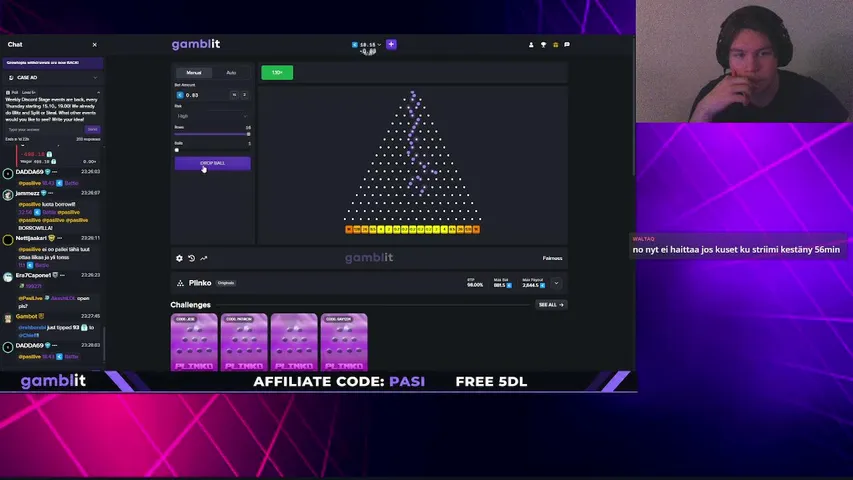The image size is (853, 480).
Task: Click the Era7Capone1 username in chat
Action: (x=33, y=275)
